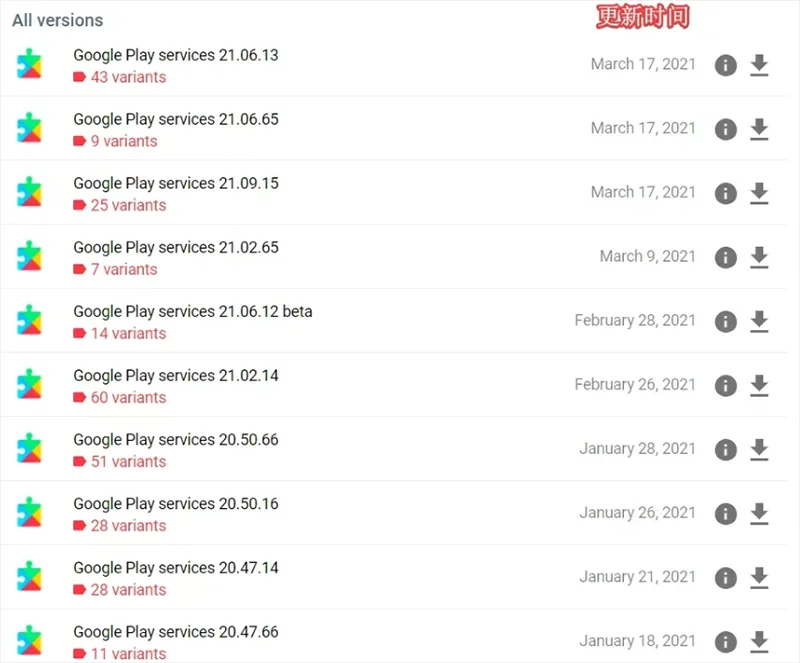Click app icon beside Google Play services 21.02.65

[x=29, y=256]
